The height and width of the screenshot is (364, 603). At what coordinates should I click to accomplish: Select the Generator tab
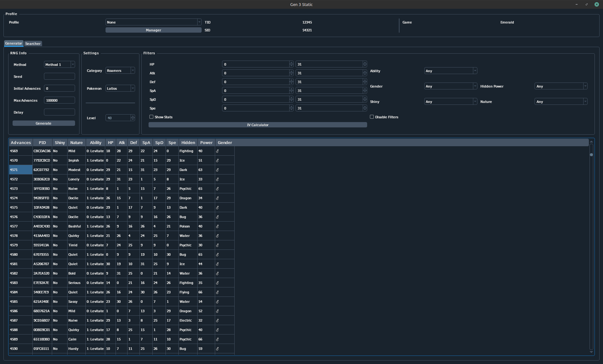(14, 43)
